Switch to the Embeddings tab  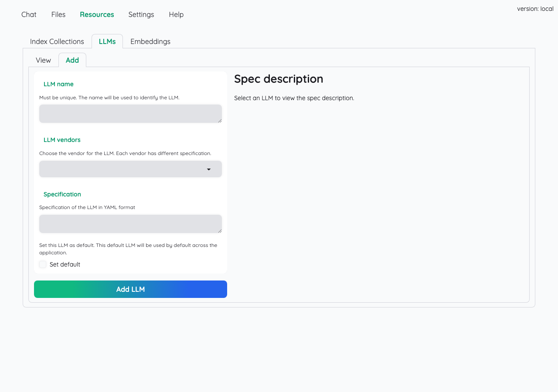(x=150, y=41)
